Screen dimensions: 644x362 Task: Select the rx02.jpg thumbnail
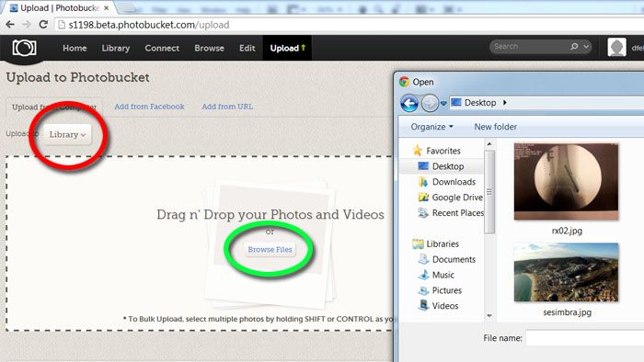566,182
